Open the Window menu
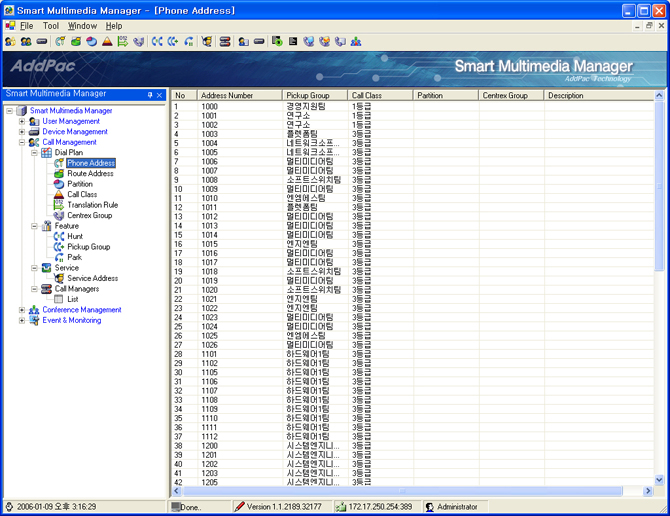Viewport: 670px width, 516px height. pyautogui.click(x=82, y=25)
